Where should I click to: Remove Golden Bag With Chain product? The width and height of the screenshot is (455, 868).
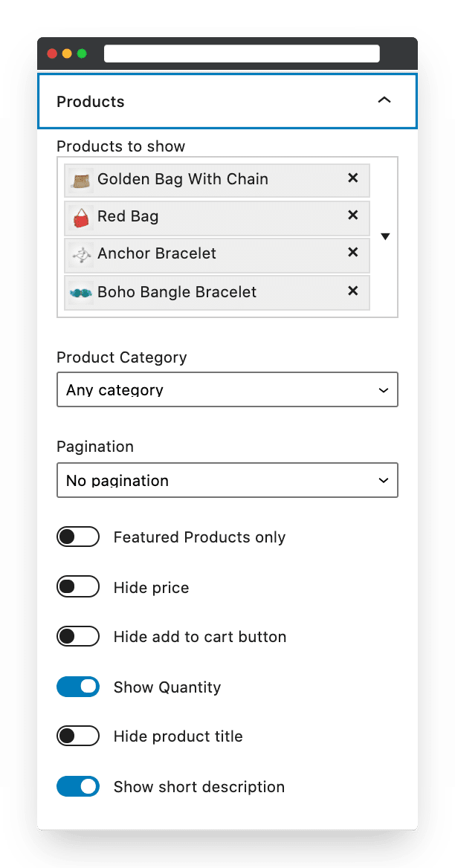pos(352,178)
